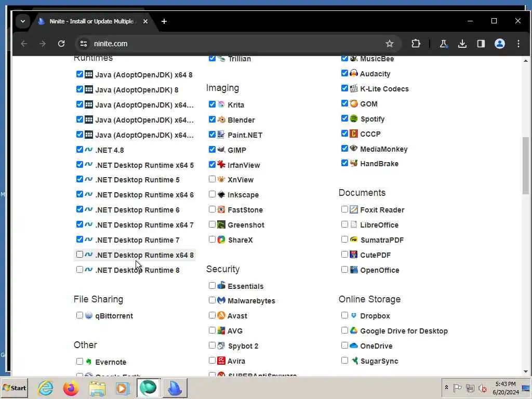Tick the LibreOffice checkbox

pos(344,224)
